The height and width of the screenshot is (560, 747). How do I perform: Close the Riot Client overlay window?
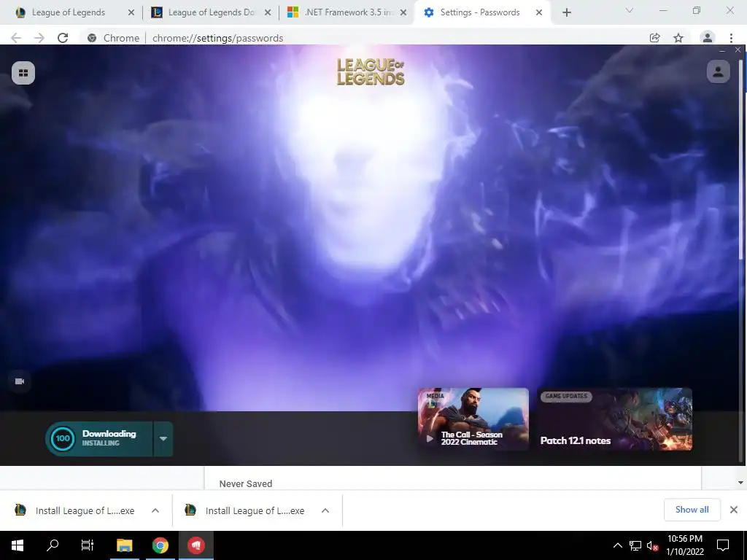click(x=738, y=50)
